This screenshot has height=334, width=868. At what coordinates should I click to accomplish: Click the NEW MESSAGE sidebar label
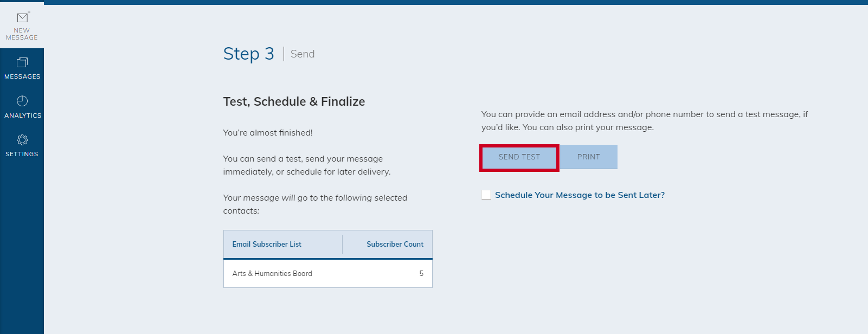[22, 34]
